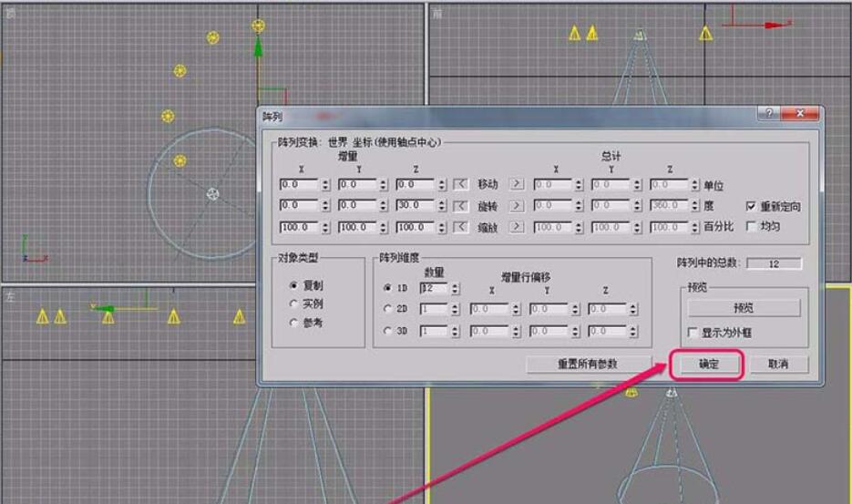
Task: Click the incremental Rotate Y input field
Action: click(x=357, y=205)
